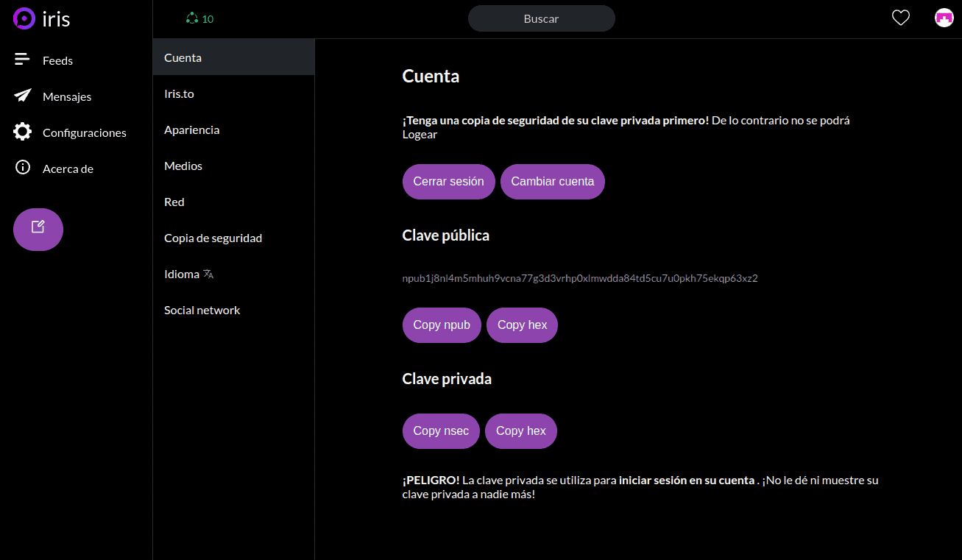The height and width of the screenshot is (560, 962).
Task: Click the npub public key string
Action: pyautogui.click(x=580, y=278)
